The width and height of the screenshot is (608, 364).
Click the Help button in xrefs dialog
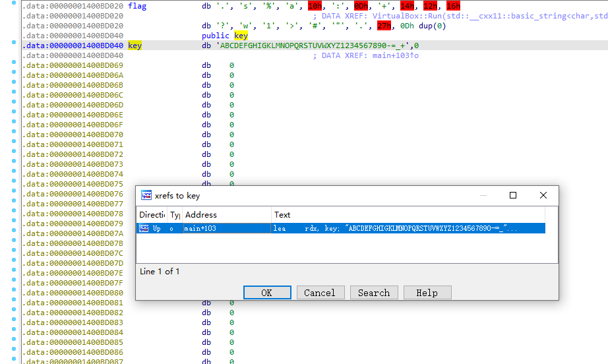[x=427, y=293]
